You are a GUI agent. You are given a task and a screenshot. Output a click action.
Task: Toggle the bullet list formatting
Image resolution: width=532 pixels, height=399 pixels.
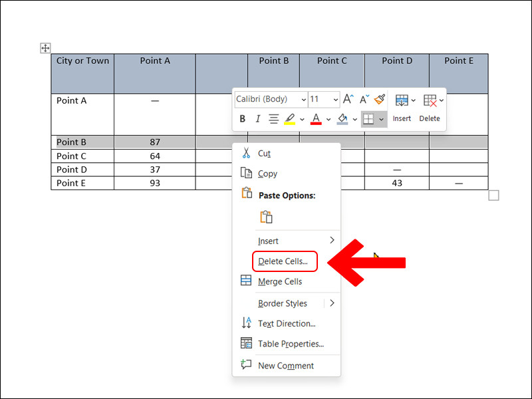point(273,119)
